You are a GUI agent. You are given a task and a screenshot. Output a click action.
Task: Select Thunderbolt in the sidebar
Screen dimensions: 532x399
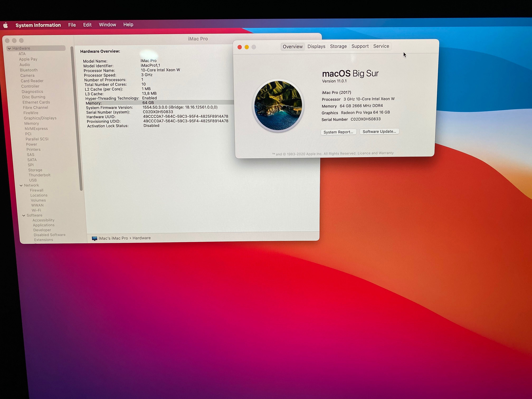click(39, 175)
